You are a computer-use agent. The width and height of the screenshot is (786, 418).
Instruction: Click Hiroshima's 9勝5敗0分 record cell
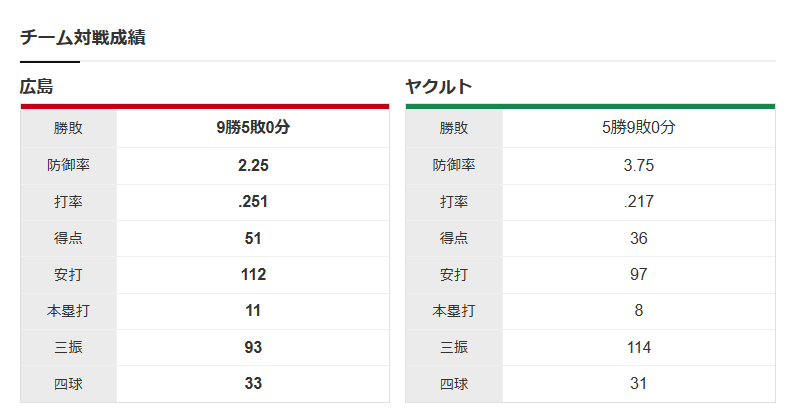pos(253,128)
